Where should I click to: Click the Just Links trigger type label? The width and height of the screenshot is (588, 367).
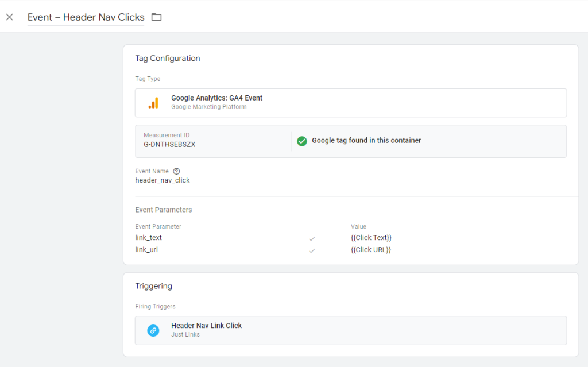click(185, 334)
